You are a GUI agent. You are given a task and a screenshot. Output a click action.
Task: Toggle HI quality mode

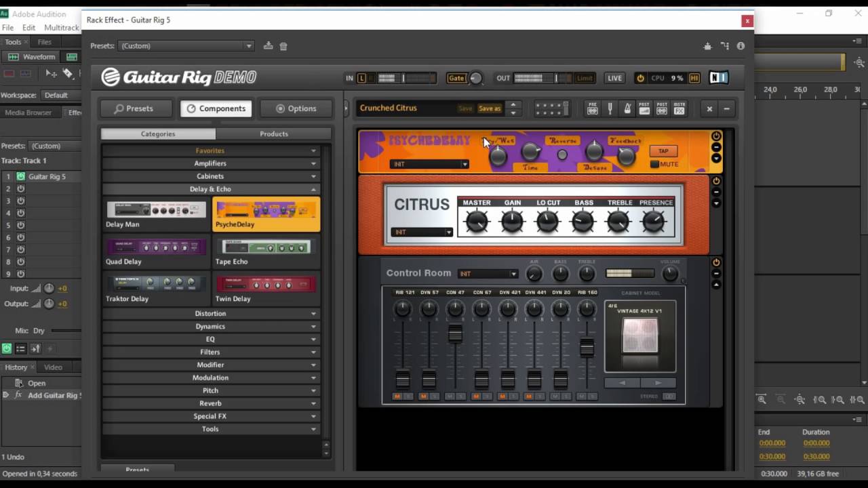[694, 78]
